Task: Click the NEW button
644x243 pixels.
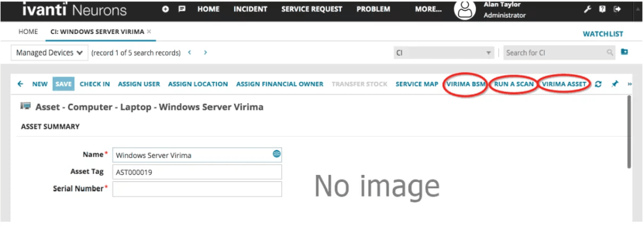Action: click(x=40, y=84)
